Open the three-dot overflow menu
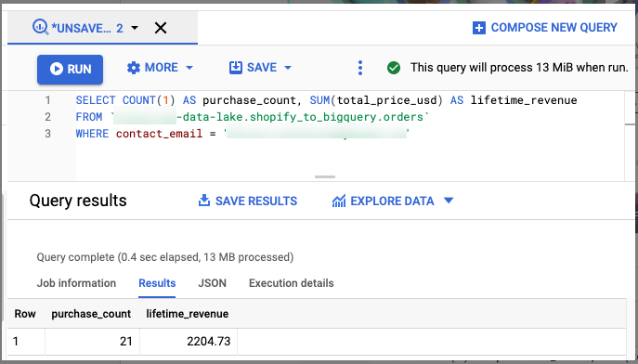The image size is (638, 364). coord(360,68)
